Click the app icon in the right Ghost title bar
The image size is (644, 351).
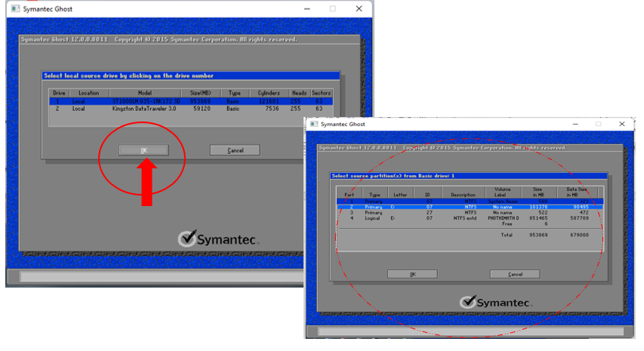point(313,124)
